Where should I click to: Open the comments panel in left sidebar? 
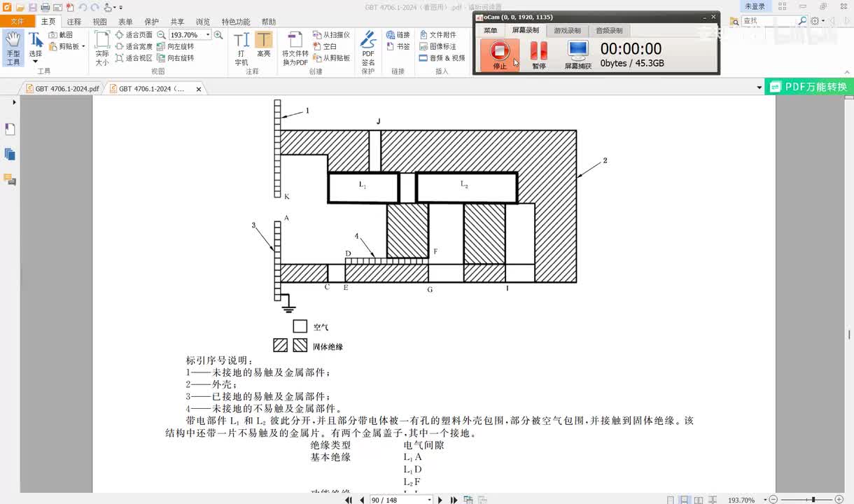10,180
